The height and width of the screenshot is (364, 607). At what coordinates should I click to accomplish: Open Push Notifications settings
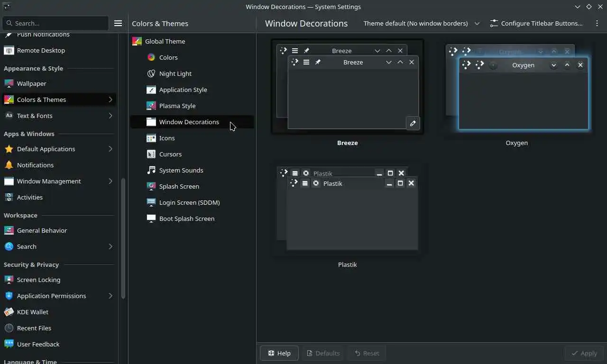(x=59, y=35)
